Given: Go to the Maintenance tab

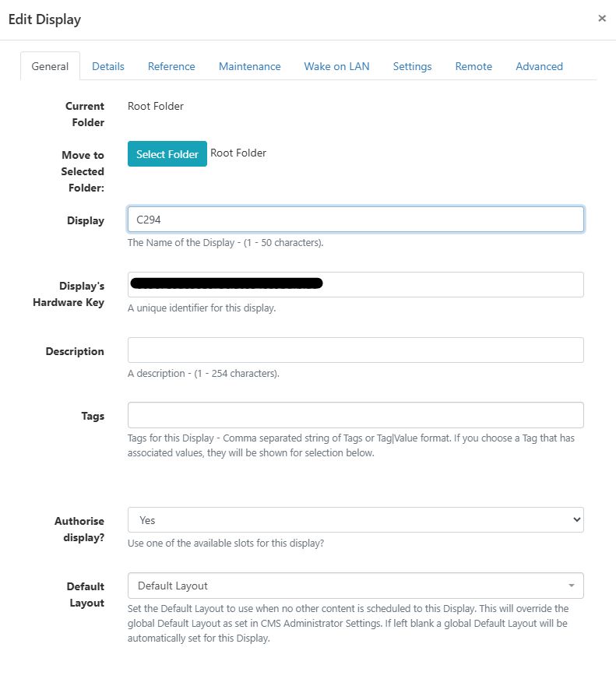Looking at the screenshot, I should point(249,67).
